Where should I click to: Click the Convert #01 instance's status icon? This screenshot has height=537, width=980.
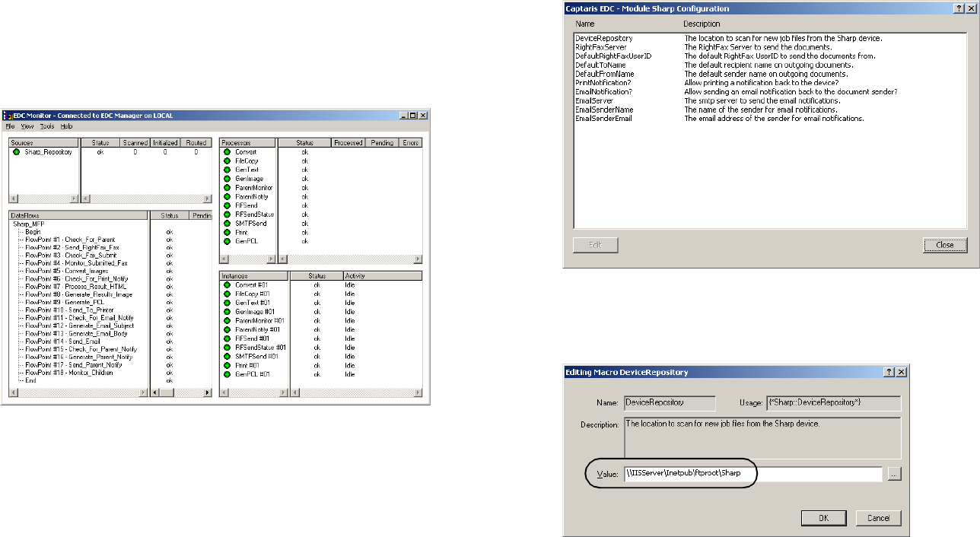pyautogui.click(x=228, y=285)
